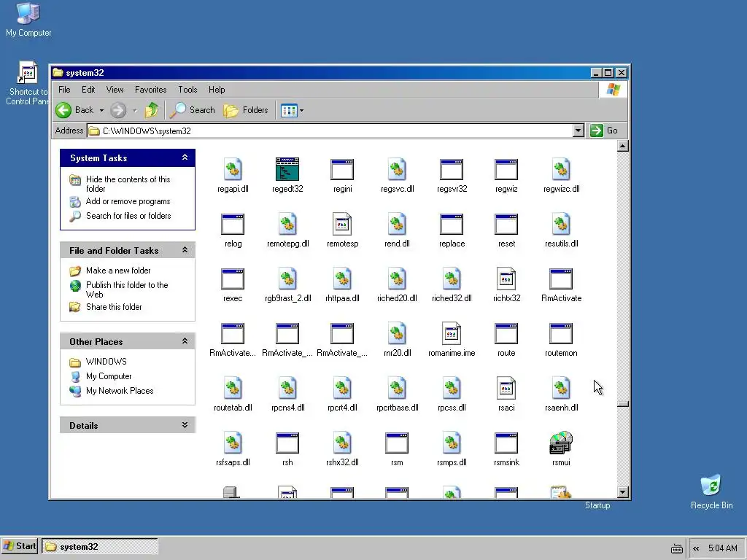747x560 pixels.
Task: Click the on-screen keyboard tray icon
Action: [676, 548]
